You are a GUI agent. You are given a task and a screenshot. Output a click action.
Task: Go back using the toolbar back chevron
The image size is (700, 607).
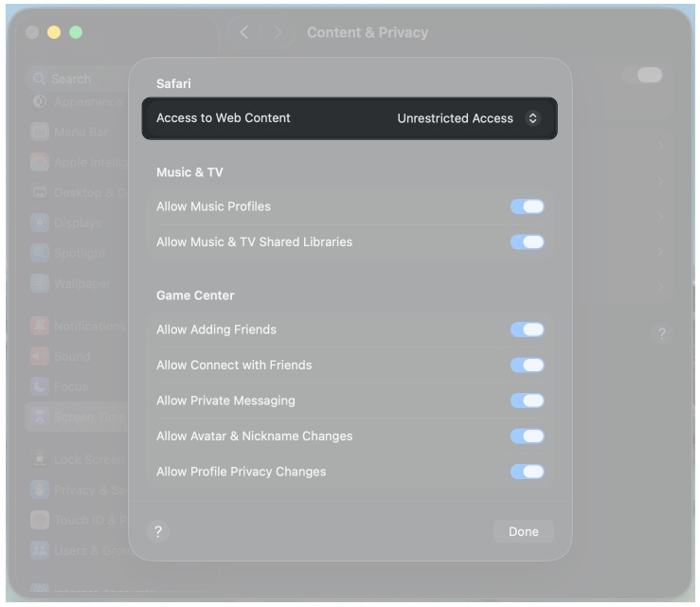point(244,32)
